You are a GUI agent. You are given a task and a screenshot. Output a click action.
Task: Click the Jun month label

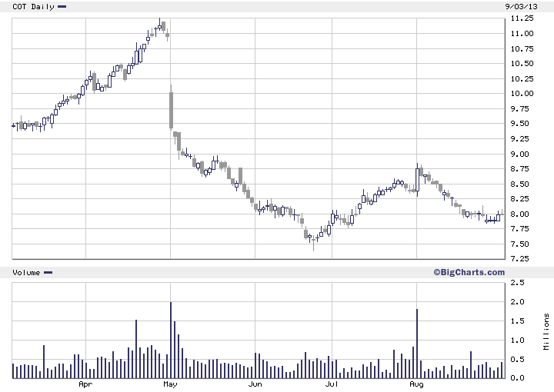tap(255, 384)
